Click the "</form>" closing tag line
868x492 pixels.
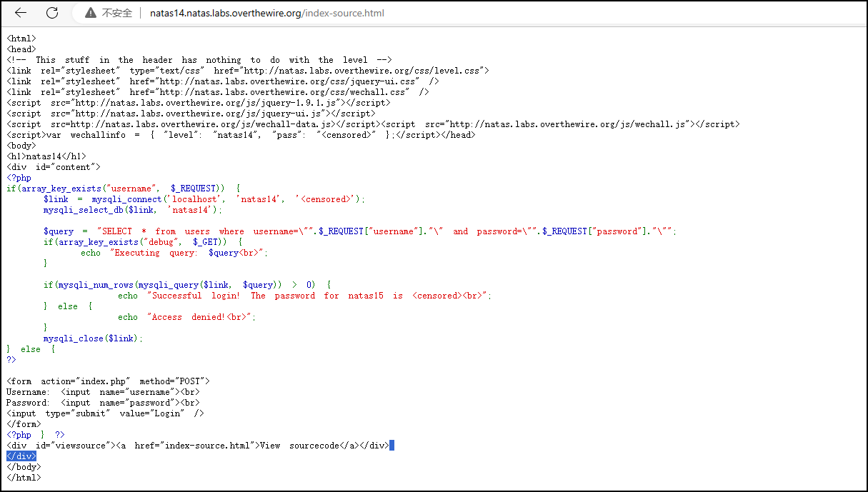click(24, 424)
